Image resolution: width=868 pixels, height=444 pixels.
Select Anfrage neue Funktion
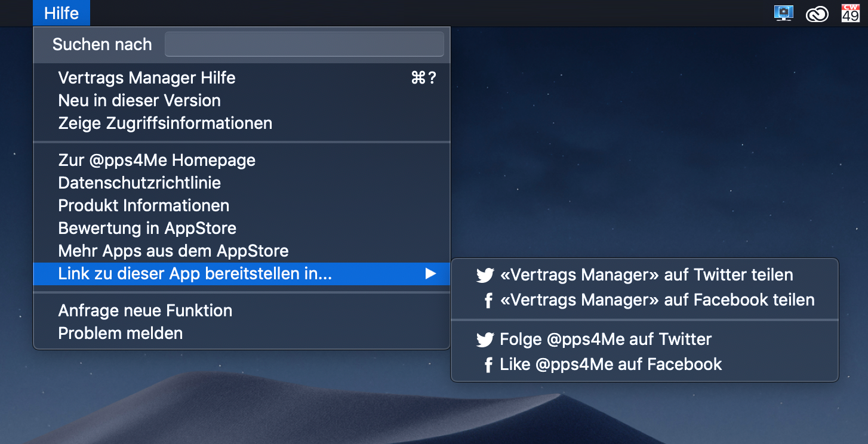click(x=241, y=311)
